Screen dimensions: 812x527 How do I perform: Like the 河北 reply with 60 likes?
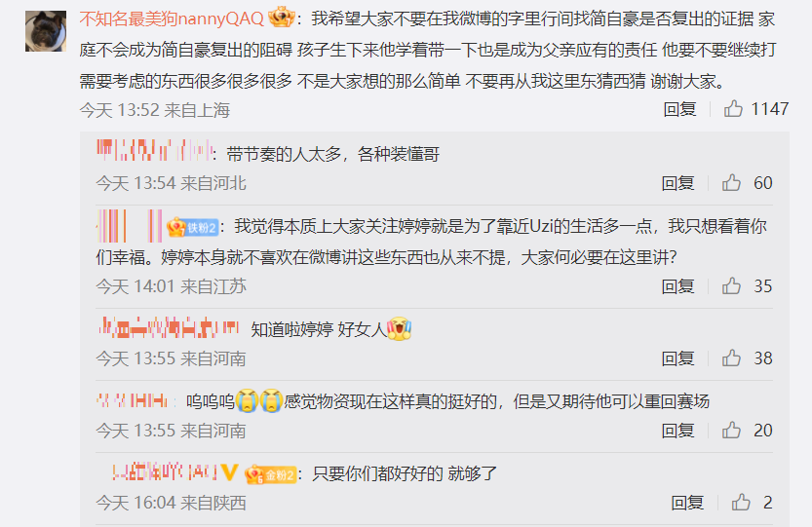coord(731,183)
